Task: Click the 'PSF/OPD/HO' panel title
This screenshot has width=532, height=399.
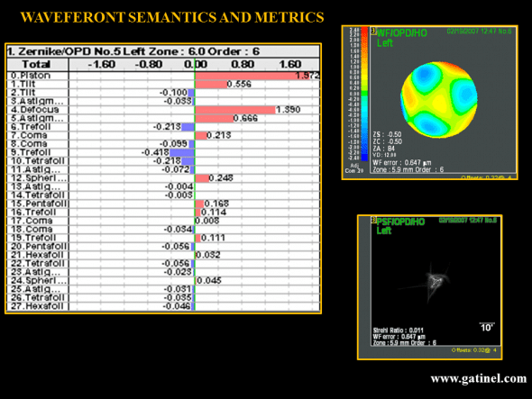Action: click(400, 222)
